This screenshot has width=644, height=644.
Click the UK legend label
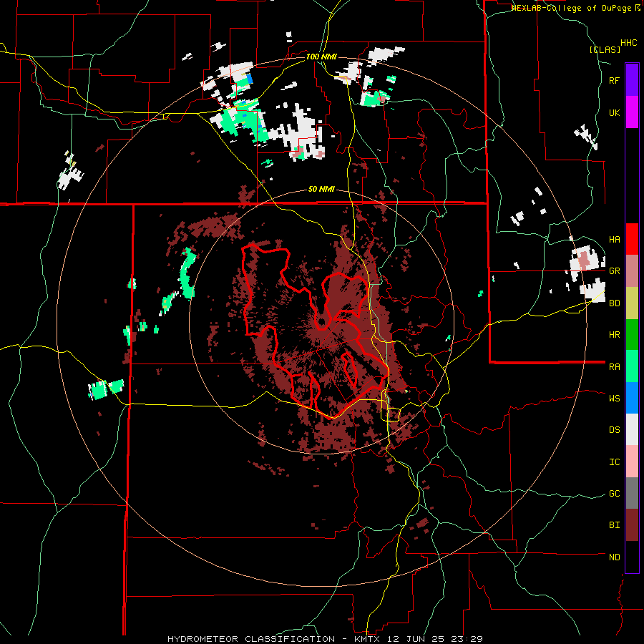point(614,112)
